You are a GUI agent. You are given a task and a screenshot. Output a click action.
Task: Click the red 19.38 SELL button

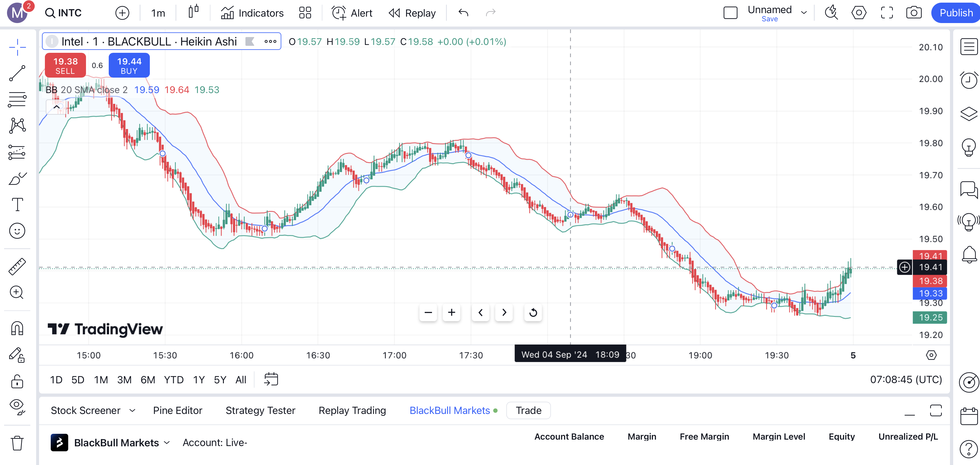tap(65, 66)
